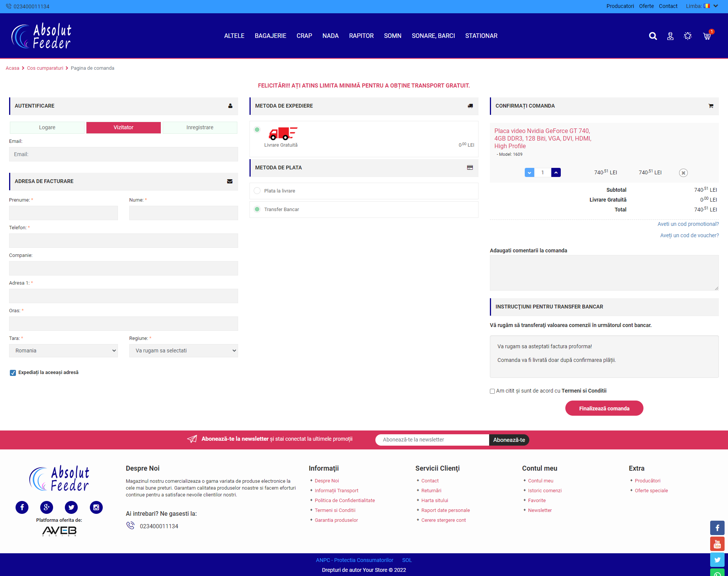Uncheck Expediați la aceeași adresă checkbox
This screenshot has height=576, width=728.
[13, 373]
